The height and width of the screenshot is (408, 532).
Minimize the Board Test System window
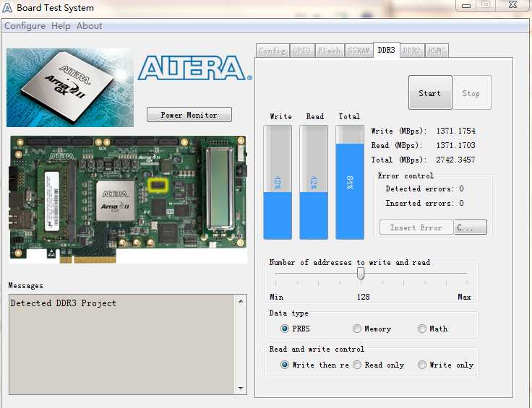pyautogui.click(x=466, y=6)
